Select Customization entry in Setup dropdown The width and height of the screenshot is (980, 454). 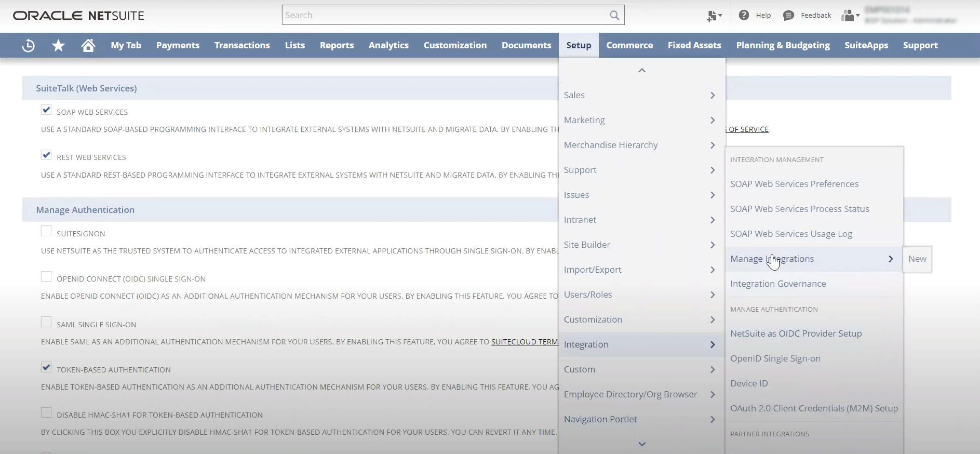pos(641,319)
